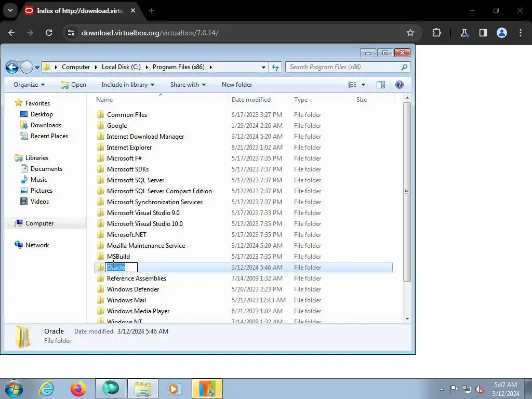The image size is (532, 399).
Task: Reload the Chrome page
Action: [49, 33]
